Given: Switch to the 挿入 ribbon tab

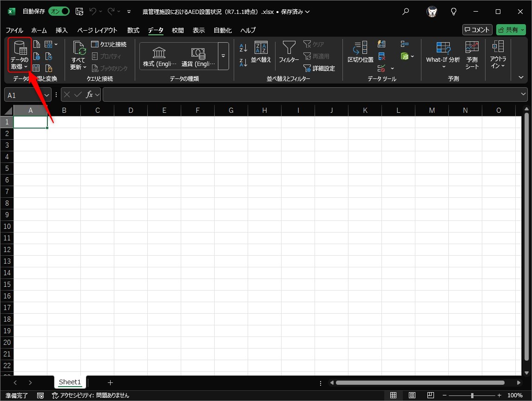Looking at the screenshot, I should coord(62,30).
